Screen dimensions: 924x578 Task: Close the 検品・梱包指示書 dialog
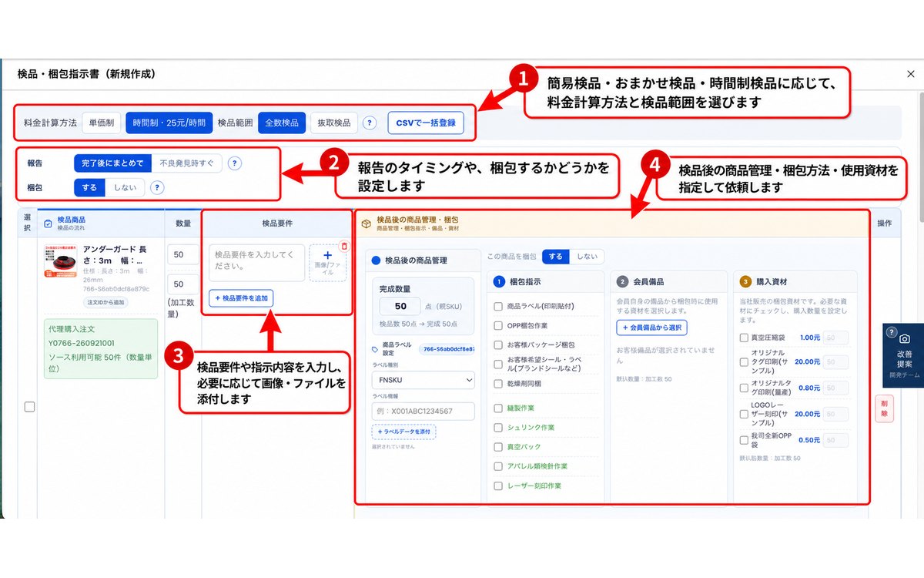pos(911,74)
